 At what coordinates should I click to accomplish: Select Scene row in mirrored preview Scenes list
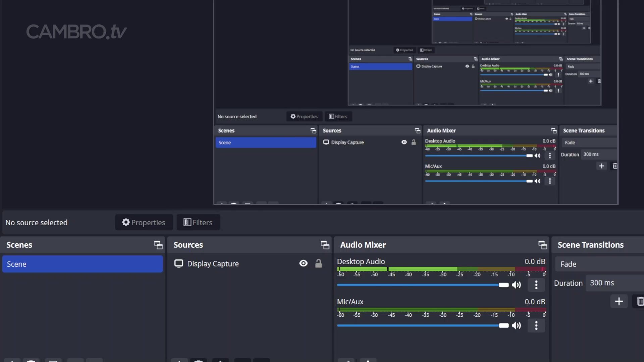[266, 142]
